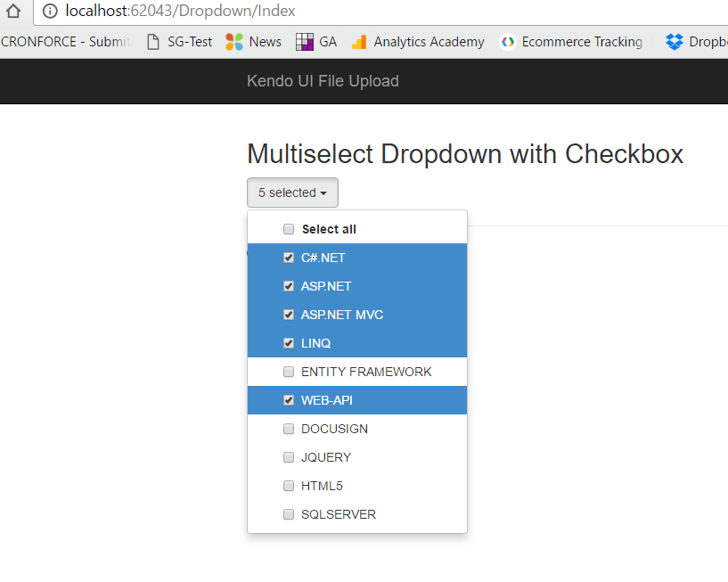Collapse the 5 selected dropdown
The width and height of the screenshot is (728, 582).
click(292, 193)
